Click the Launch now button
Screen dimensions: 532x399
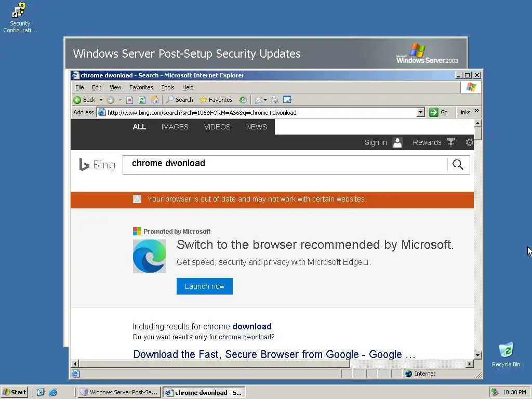tap(205, 286)
